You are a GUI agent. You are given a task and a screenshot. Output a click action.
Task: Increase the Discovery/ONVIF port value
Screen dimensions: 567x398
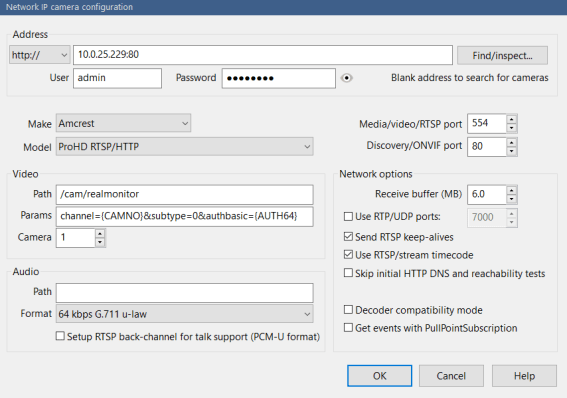pyautogui.click(x=511, y=142)
